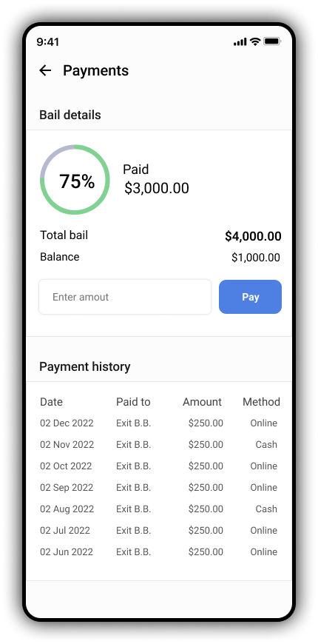Click the 75% circular progress ring
Image resolution: width=318 pixels, height=644 pixels.
tap(75, 179)
